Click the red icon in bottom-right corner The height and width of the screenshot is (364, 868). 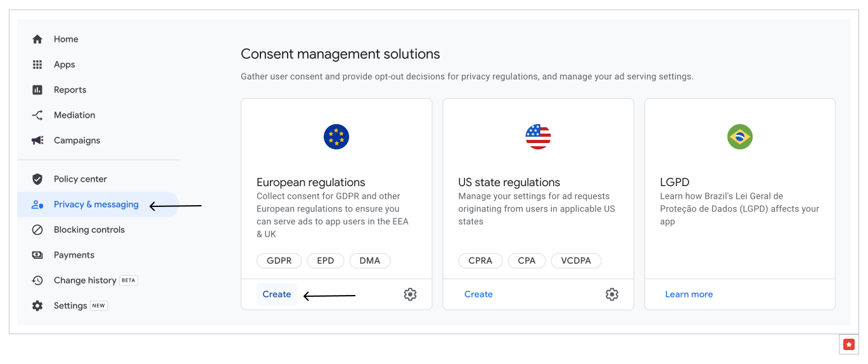point(849,344)
